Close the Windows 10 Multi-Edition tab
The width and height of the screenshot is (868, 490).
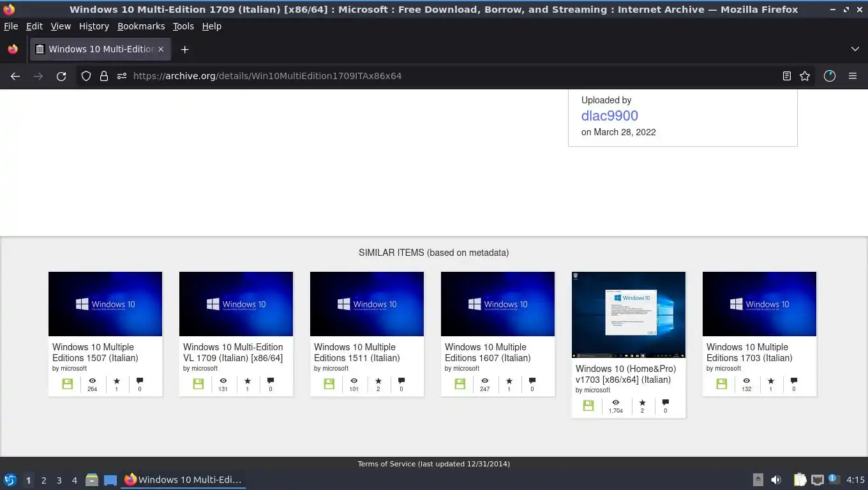tap(161, 49)
